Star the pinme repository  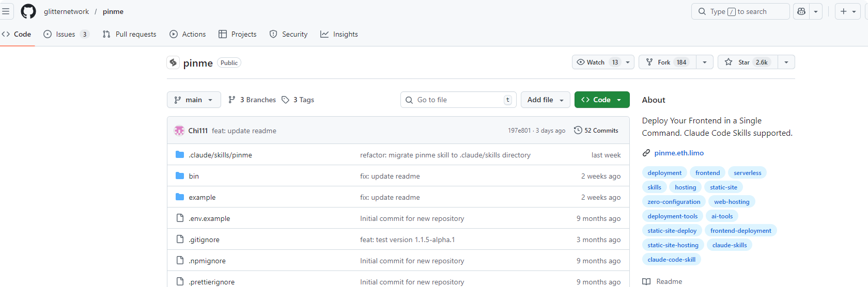pyautogui.click(x=748, y=62)
